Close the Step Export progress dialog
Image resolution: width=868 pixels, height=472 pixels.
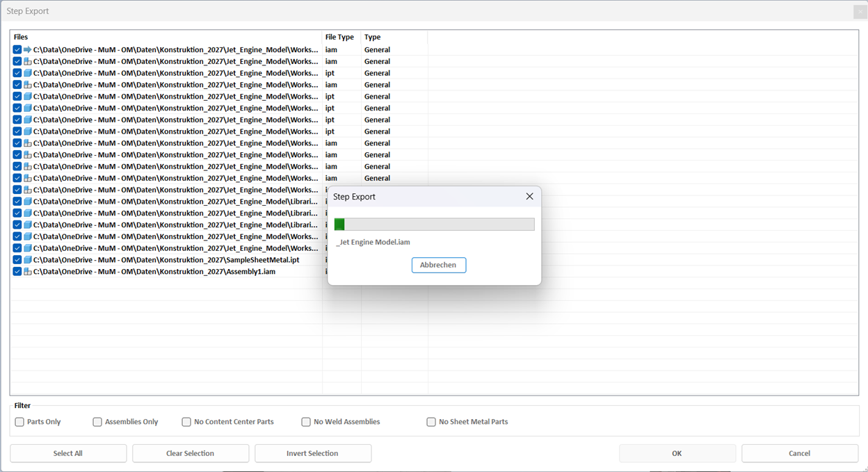click(x=529, y=197)
